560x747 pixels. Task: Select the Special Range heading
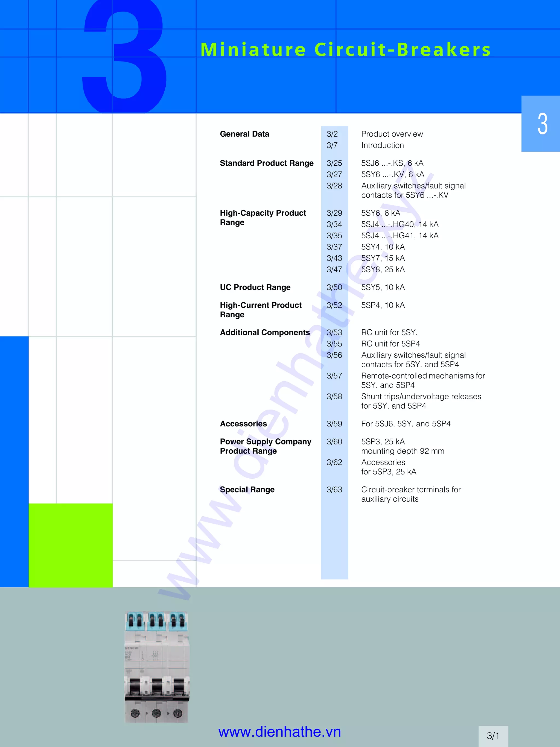(x=247, y=490)
